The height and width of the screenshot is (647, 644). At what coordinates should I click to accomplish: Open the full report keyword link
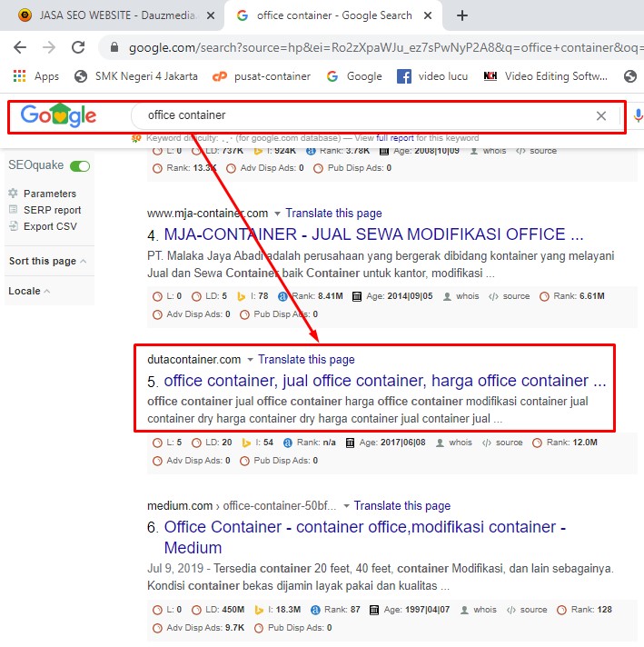(394, 138)
